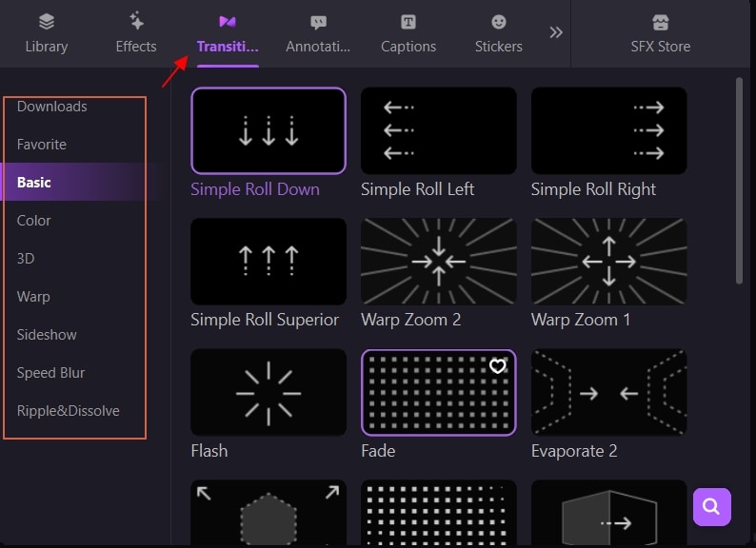Select the Simple Roll Down transition
The image size is (756, 548).
point(269,130)
